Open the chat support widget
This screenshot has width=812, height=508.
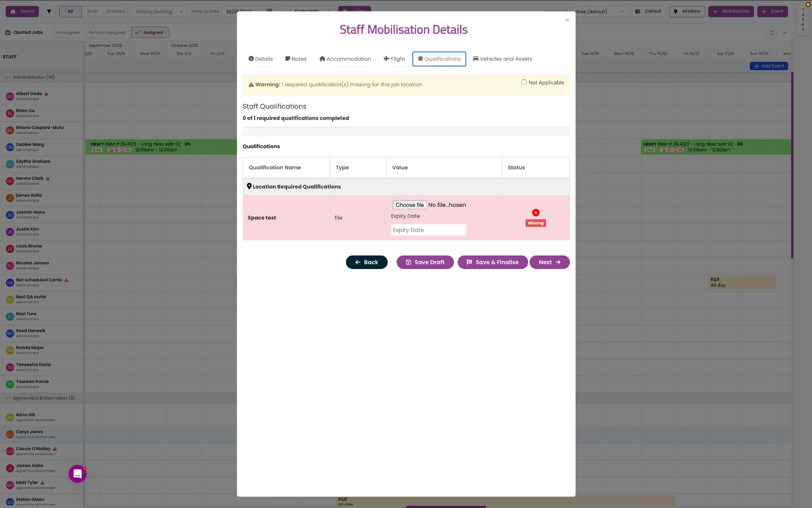tap(77, 474)
